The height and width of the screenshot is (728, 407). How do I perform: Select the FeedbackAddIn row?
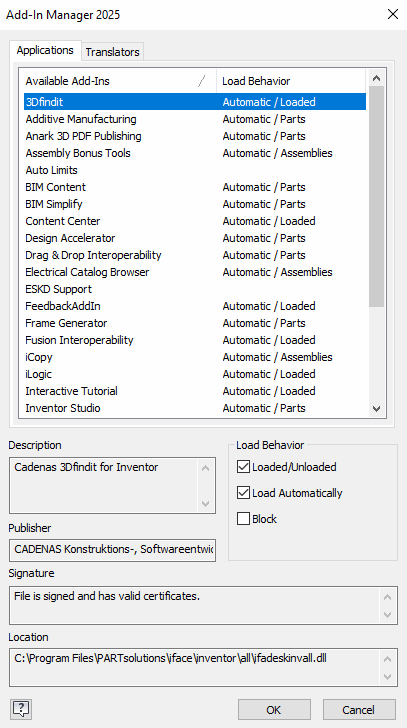[x=195, y=306]
